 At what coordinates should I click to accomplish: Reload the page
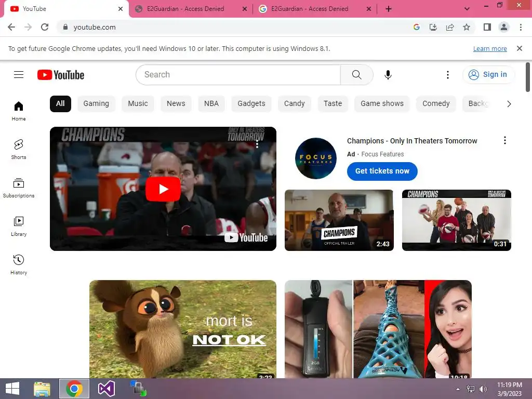[45, 27]
